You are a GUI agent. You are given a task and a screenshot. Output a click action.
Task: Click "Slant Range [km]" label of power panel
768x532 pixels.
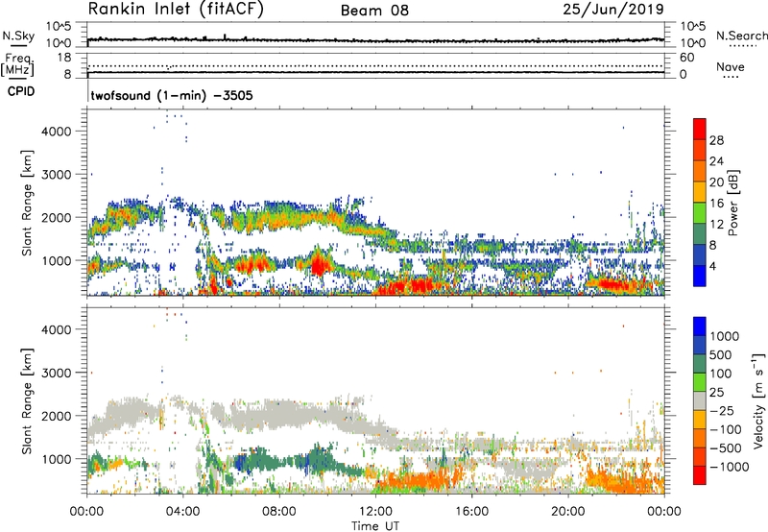tap(27, 203)
